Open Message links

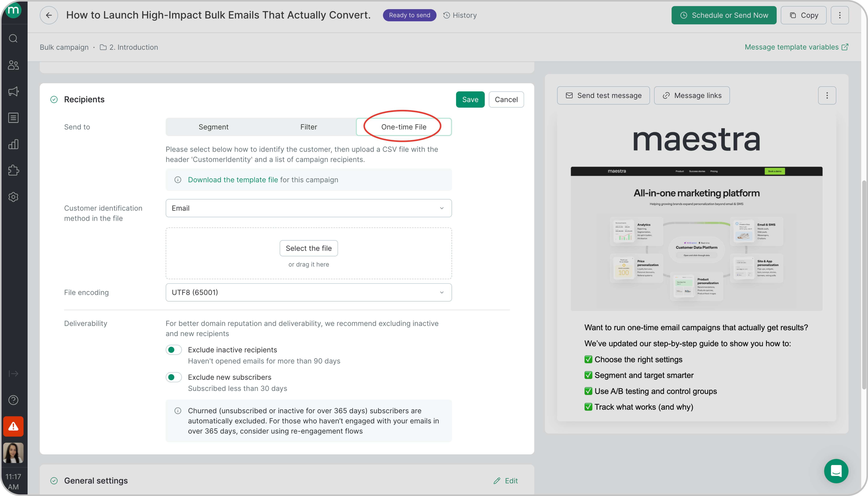click(x=692, y=95)
